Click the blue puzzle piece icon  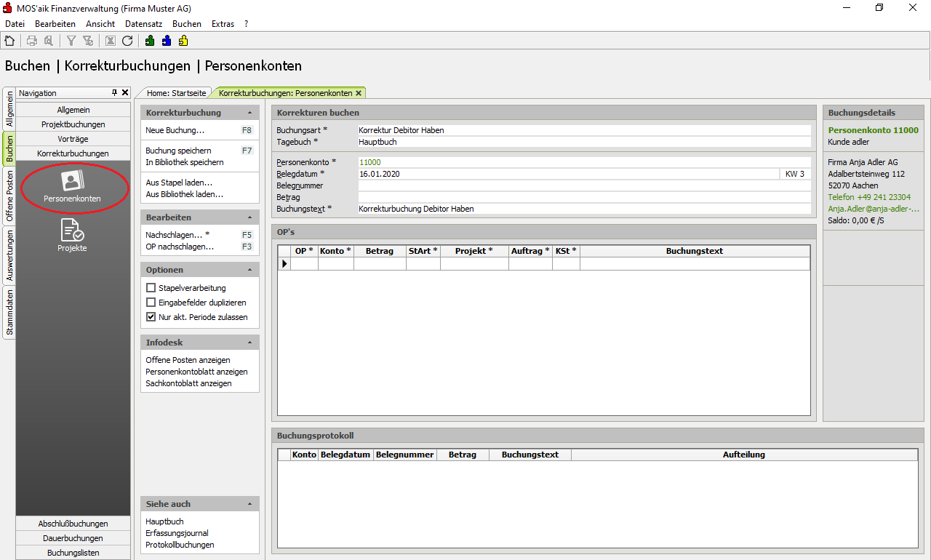(167, 41)
